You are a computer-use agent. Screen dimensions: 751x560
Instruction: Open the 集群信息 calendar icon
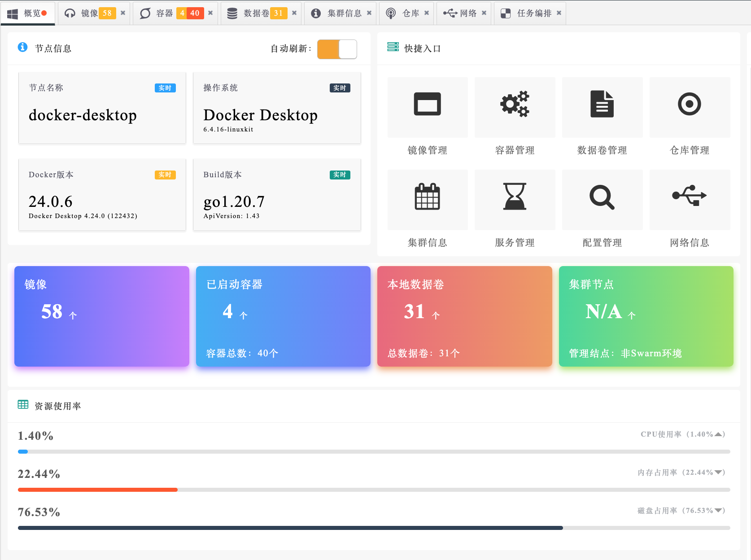coord(427,197)
